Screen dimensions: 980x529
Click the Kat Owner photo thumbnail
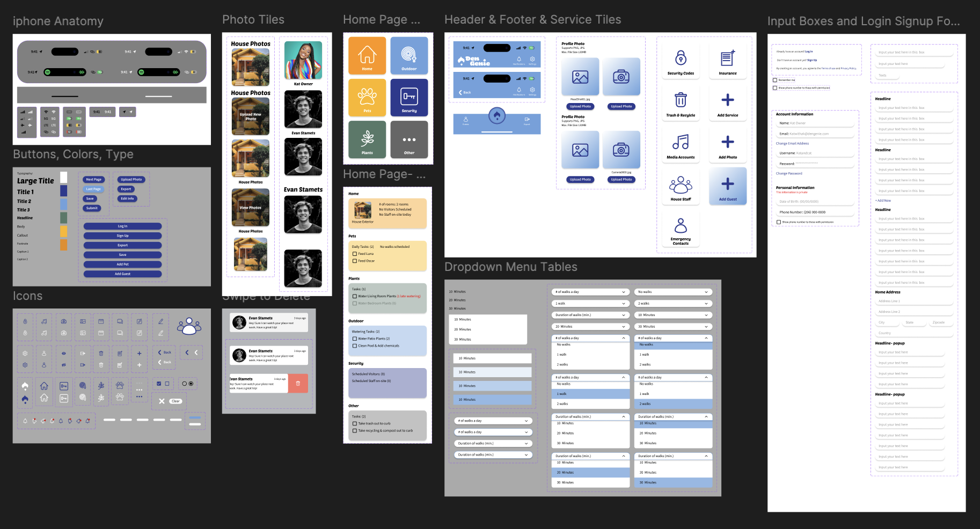point(303,61)
